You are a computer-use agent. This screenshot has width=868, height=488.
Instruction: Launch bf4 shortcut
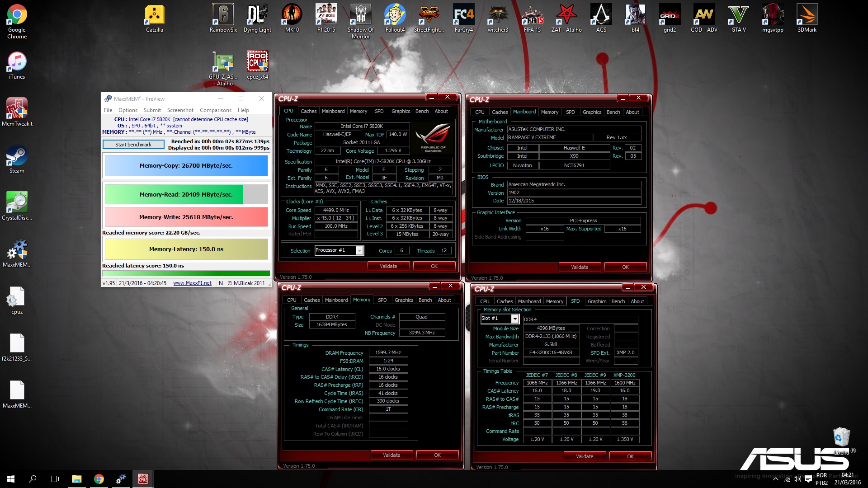(x=635, y=19)
